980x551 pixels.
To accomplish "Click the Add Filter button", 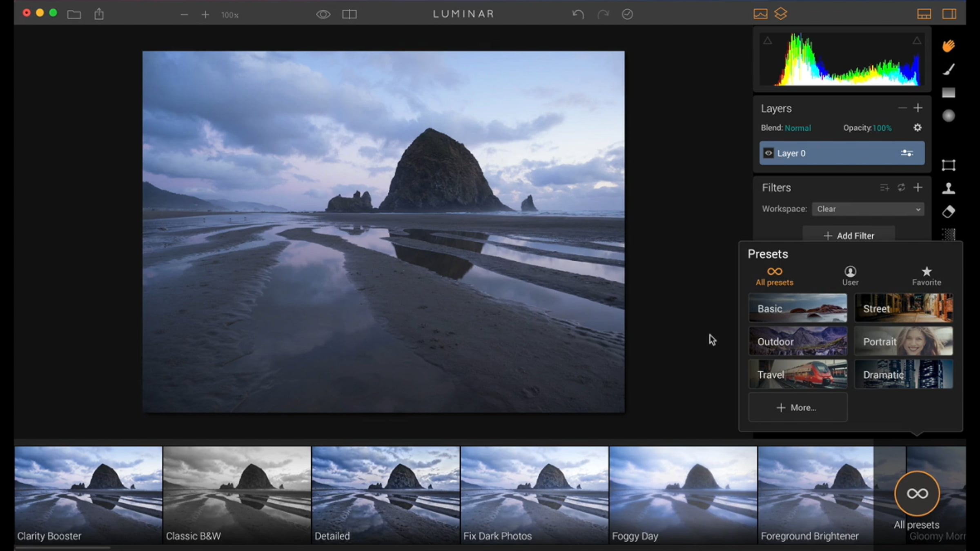I will click(x=849, y=236).
